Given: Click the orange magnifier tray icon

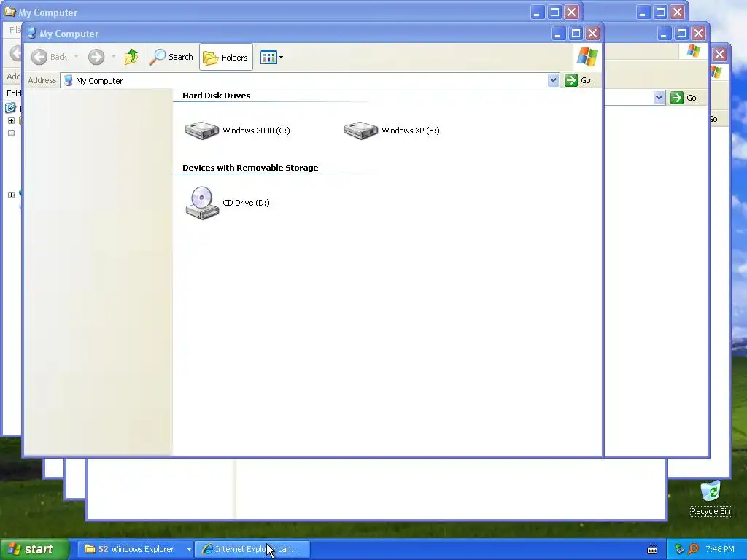Looking at the screenshot, I should click(x=694, y=549).
